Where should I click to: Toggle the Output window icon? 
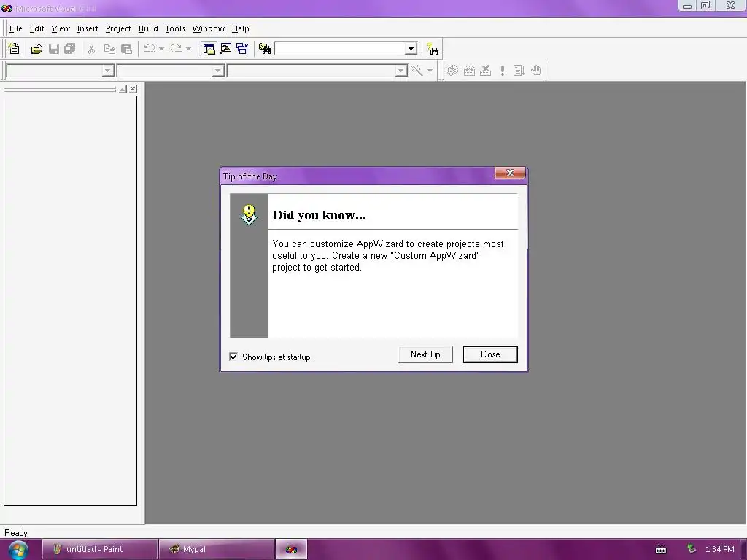226,49
